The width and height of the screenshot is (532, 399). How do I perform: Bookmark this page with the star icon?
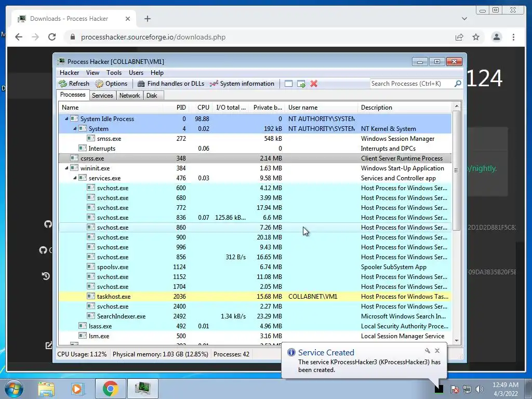(x=476, y=37)
